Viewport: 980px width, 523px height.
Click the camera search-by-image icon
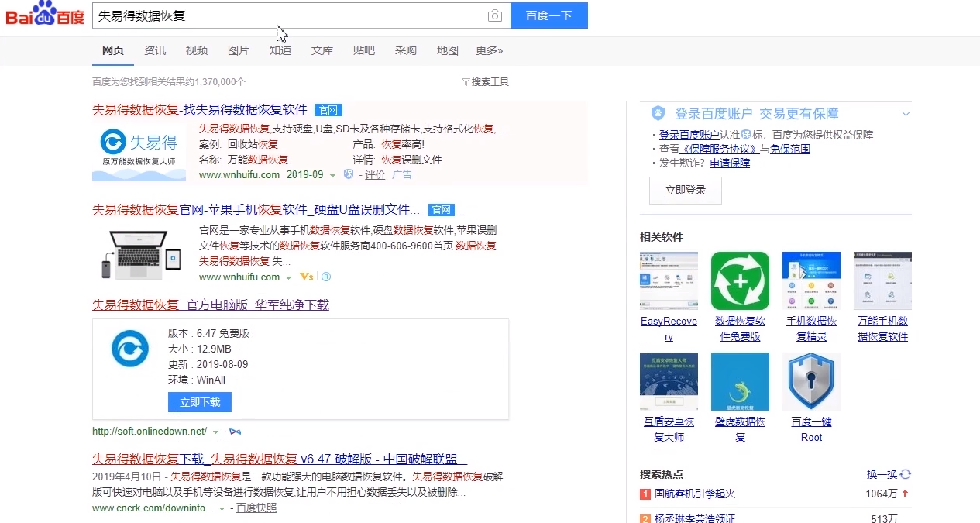pos(496,15)
